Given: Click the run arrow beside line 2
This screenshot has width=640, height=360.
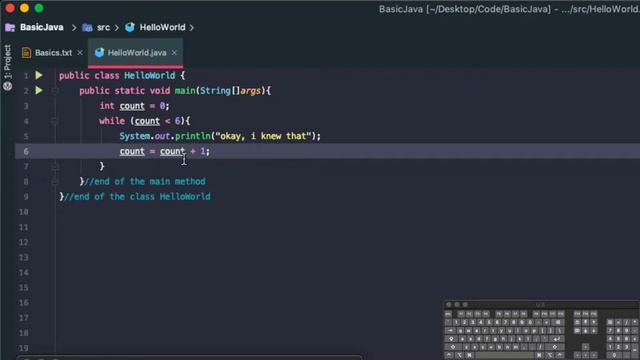Looking at the screenshot, I should pyautogui.click(x=39, y=90).
